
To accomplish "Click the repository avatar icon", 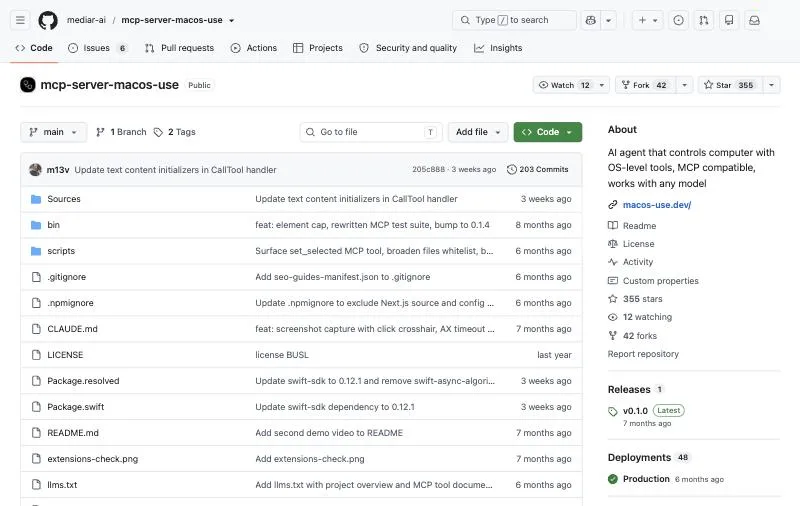I will point(28,85).
